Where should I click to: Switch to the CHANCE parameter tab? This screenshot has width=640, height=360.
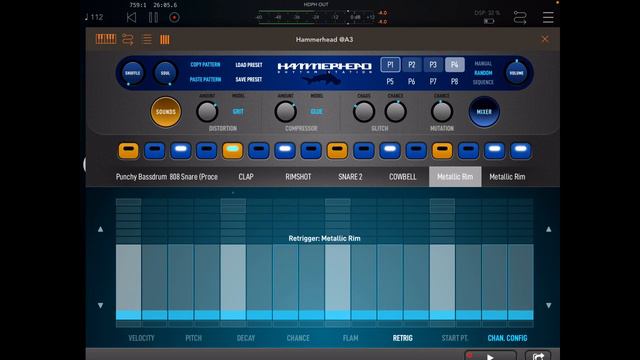tap(298, 338)
